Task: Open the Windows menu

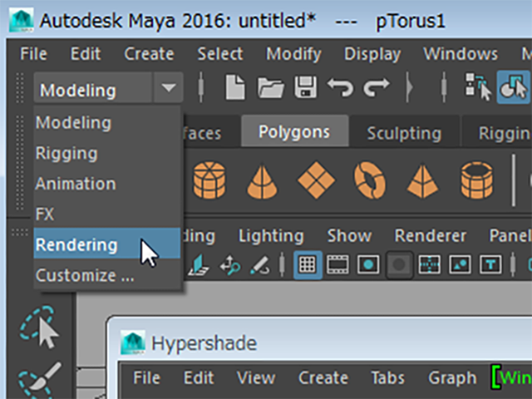Action: point(461,54)
